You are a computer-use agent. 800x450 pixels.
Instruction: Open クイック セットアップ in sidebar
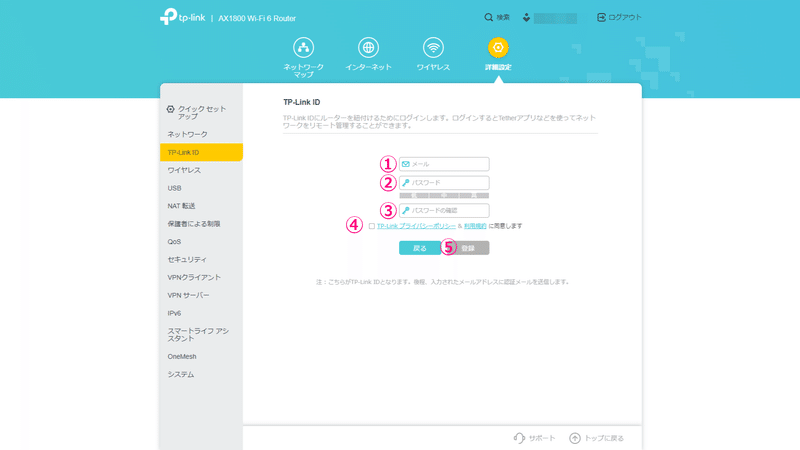pos(201,113)
